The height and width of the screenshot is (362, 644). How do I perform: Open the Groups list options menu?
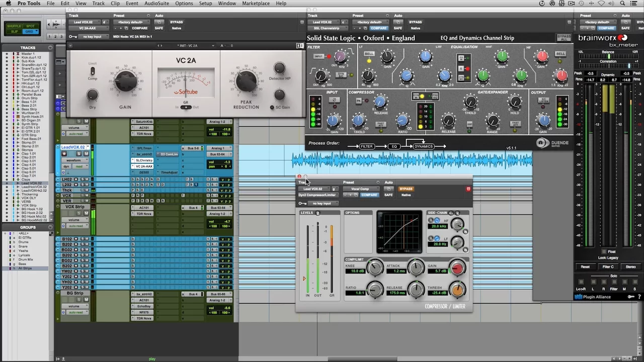(x=50, y=227)
